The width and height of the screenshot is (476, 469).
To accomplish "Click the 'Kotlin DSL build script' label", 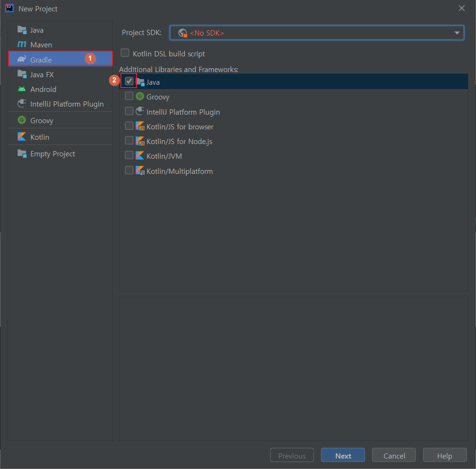I will pyautogui.click(x=169, y=54).
